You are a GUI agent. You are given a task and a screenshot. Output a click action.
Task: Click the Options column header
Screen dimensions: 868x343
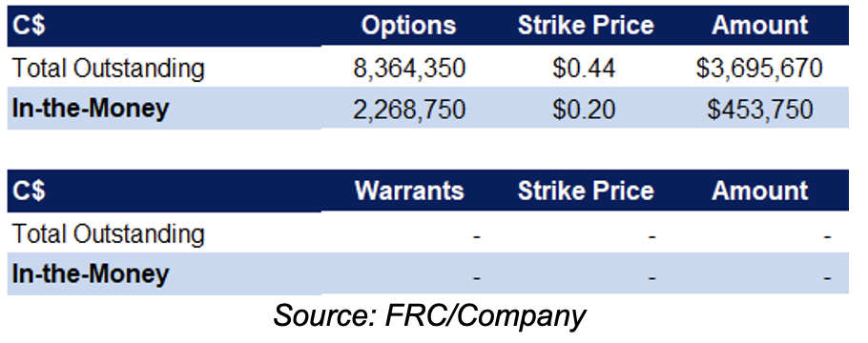click(408, 26)
